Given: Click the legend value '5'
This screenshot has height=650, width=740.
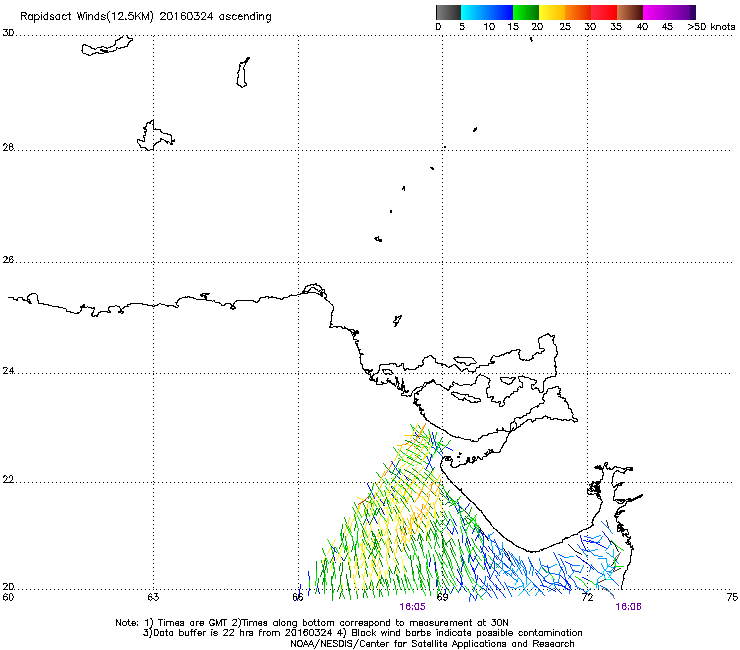Looking at the screenshot, I should (462, 27).
